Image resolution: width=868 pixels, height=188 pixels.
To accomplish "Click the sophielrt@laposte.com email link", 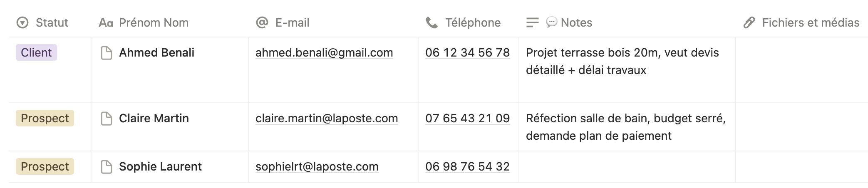I will tap(317, 167).
